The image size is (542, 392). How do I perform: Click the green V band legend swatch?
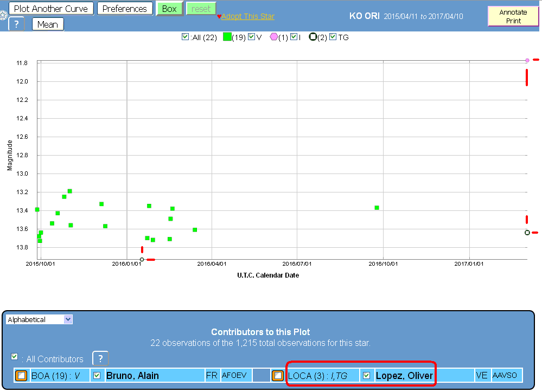(227, 37)
